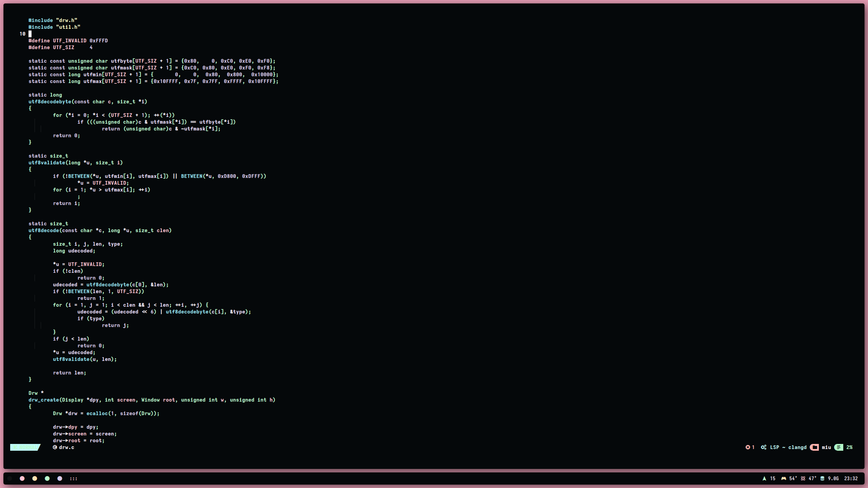Switch to the lavender workspace dot
This screenshot has height=488, width=868.
coord(60,479)
